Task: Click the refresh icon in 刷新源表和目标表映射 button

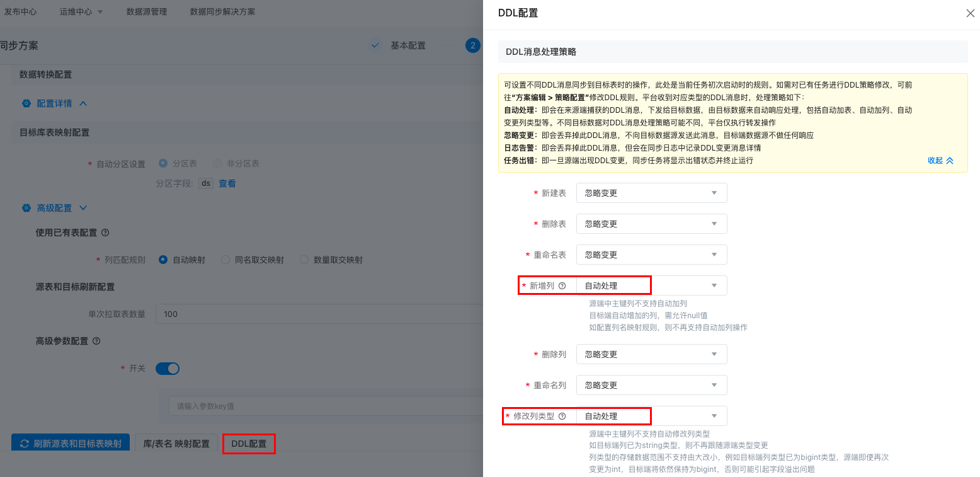Action: [x=25, y=444]
